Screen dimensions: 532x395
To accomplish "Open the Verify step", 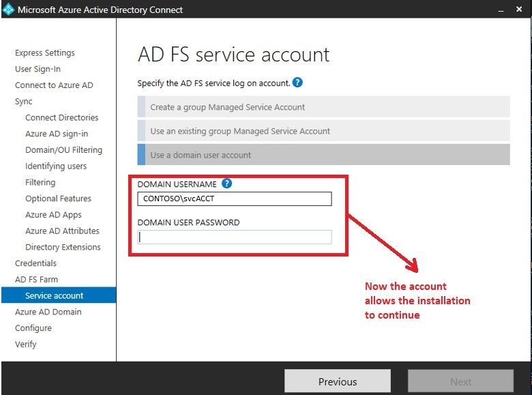I will (x=25, y=344).
